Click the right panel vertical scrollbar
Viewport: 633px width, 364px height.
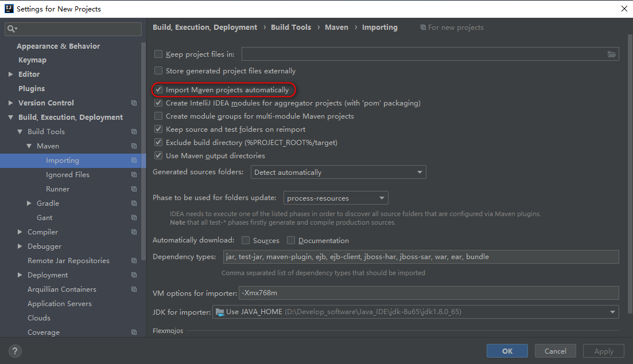click(630, 173)
